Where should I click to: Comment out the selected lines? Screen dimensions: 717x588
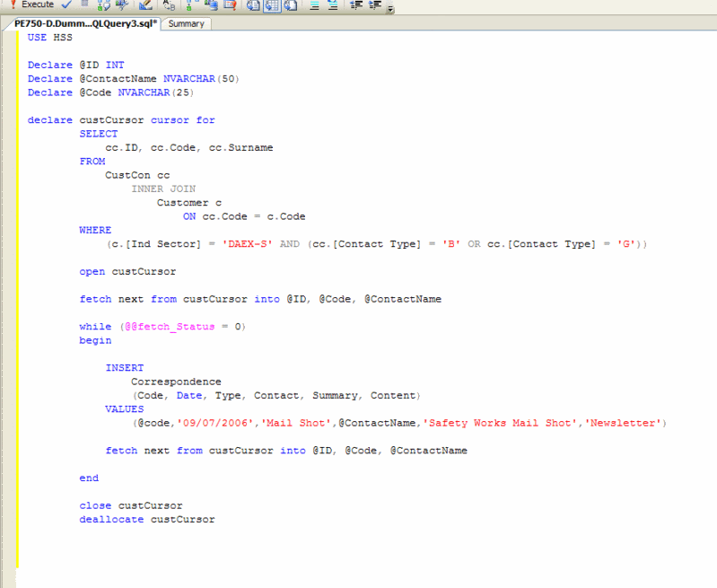315,4
